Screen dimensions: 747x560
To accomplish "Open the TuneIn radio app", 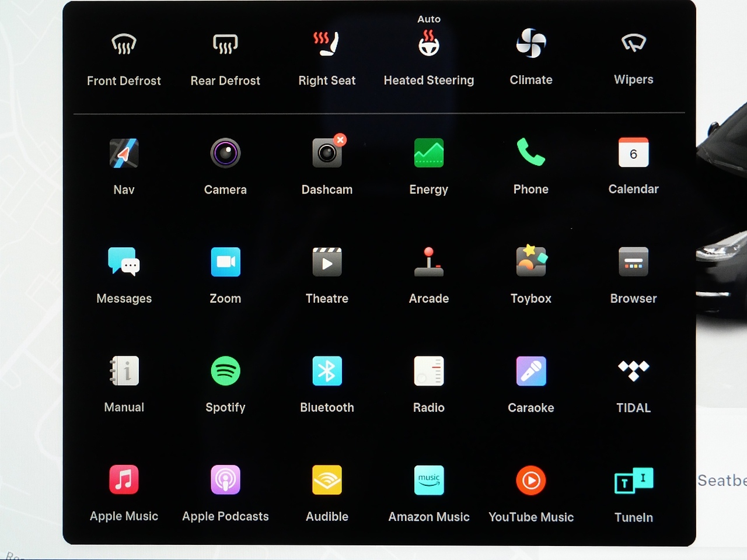I will 633,481.
